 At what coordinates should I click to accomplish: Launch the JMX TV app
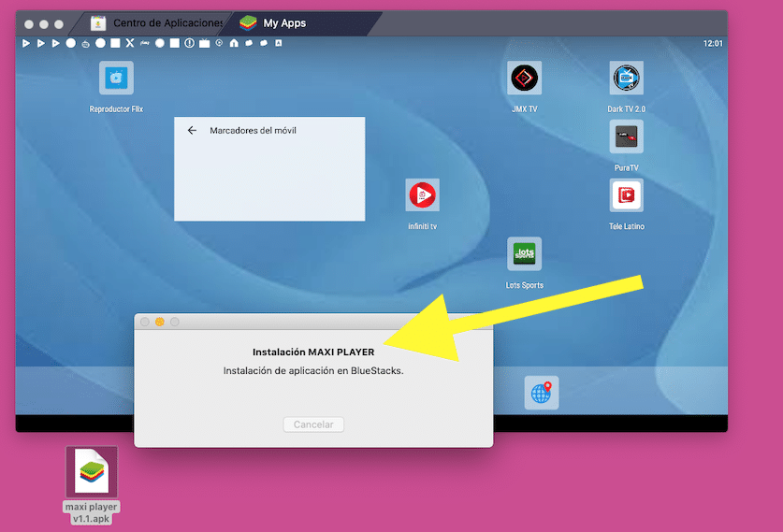524,79
